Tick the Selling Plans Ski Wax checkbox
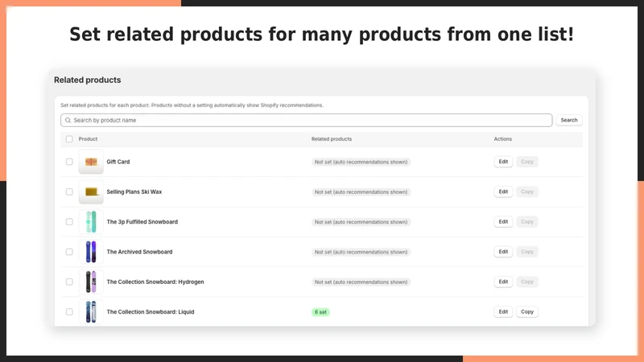644x362 pixels. [x=69, y=191]
